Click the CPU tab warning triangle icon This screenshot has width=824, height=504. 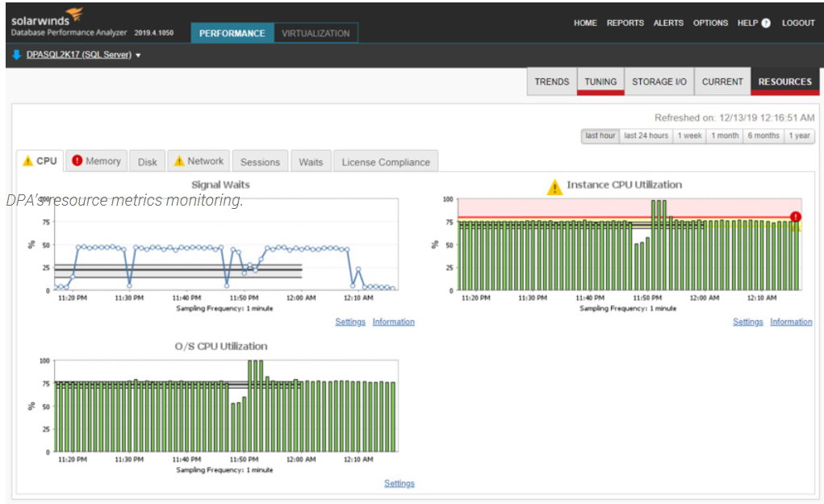pos(28,160)
